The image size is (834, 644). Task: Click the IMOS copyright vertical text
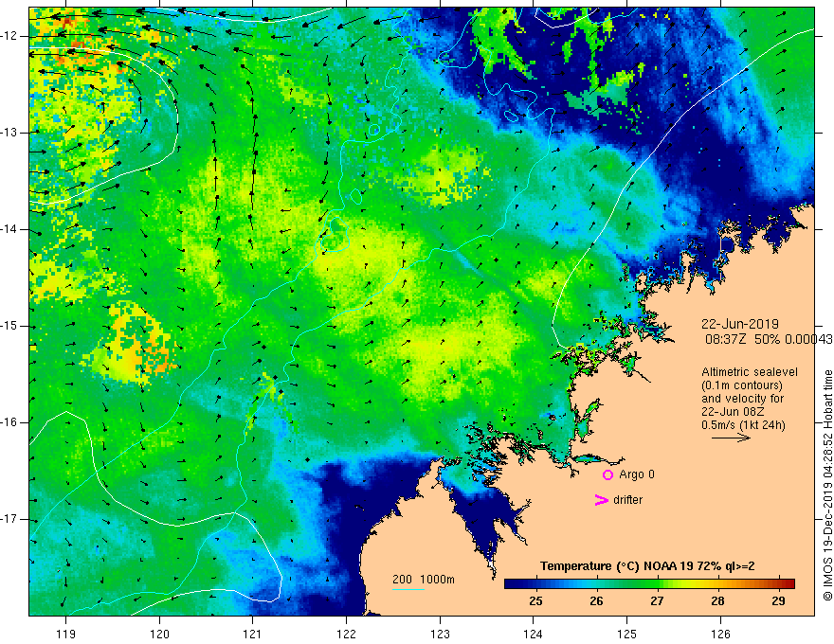[x=827, y=485]
